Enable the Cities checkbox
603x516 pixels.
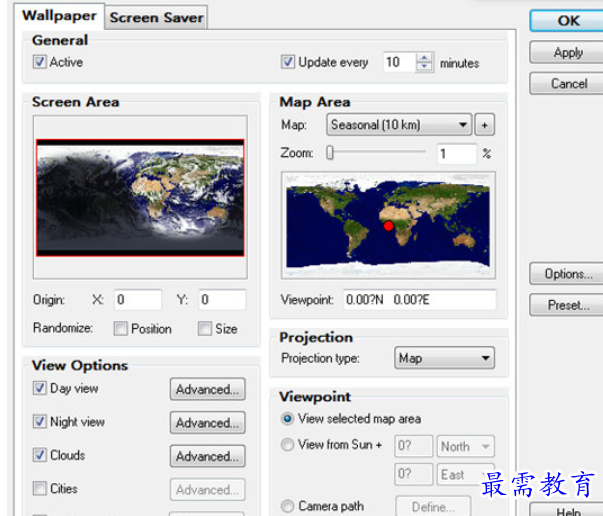click(x=40, y=489)
